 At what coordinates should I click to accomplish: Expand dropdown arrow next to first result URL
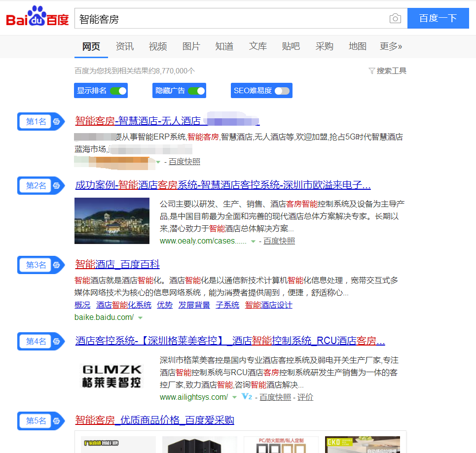[158, 162]
